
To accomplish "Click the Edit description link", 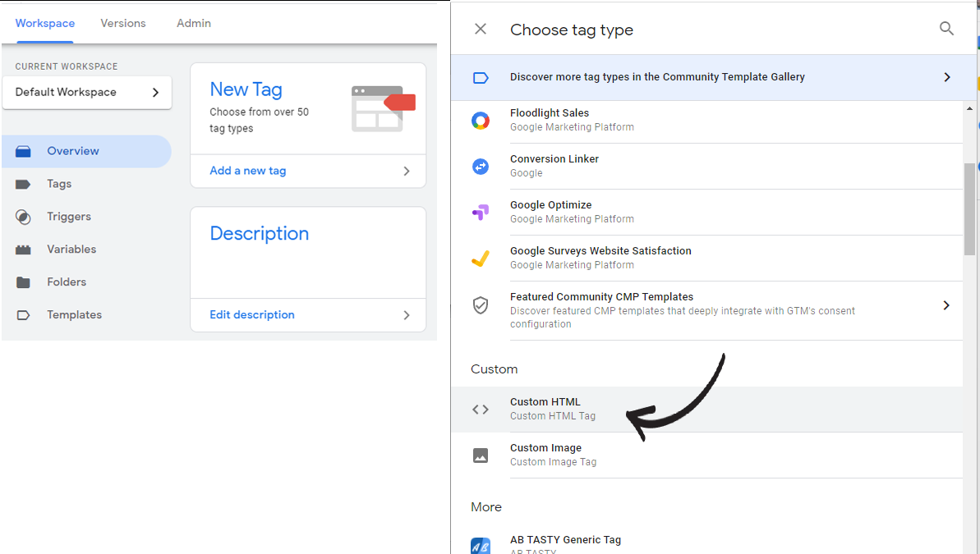I will coord(252,315).
